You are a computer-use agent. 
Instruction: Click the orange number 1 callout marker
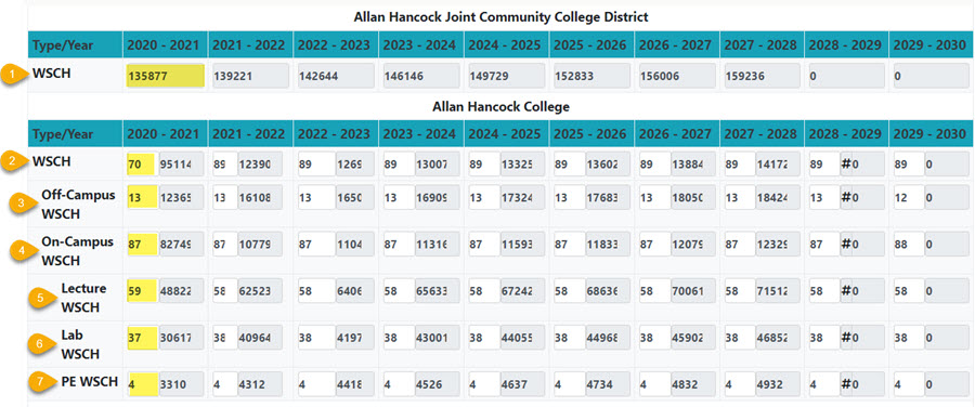click(x=10, y=74)
